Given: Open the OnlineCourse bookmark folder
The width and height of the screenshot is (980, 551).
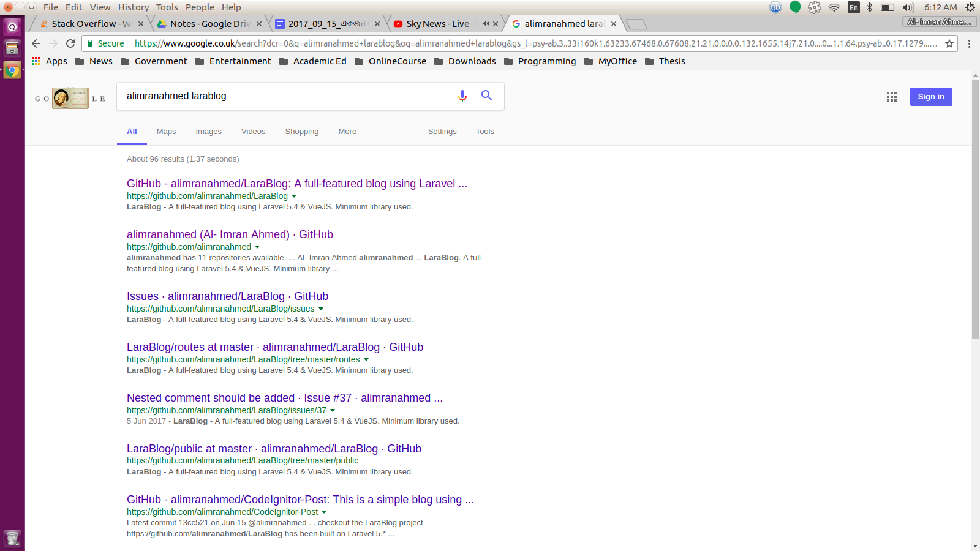Looking at the screenshot, I should pyautogui.click(x=390, y=61).
